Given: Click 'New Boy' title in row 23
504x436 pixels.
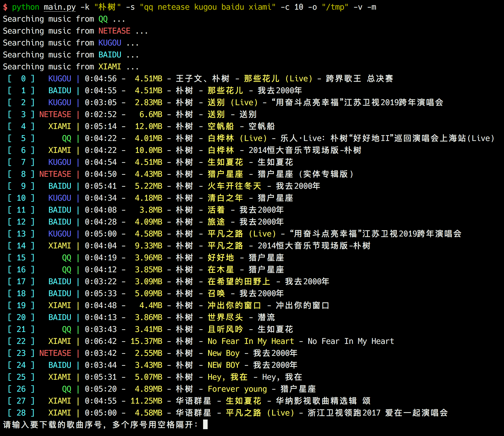Looking at the screenshot, I should click(x=224, y=353).
